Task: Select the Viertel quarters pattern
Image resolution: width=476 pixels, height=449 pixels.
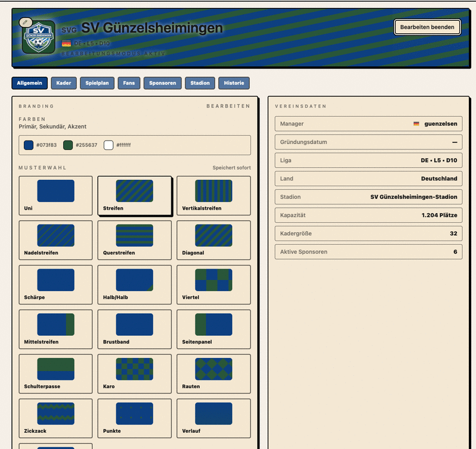Action: pos(214,284)
